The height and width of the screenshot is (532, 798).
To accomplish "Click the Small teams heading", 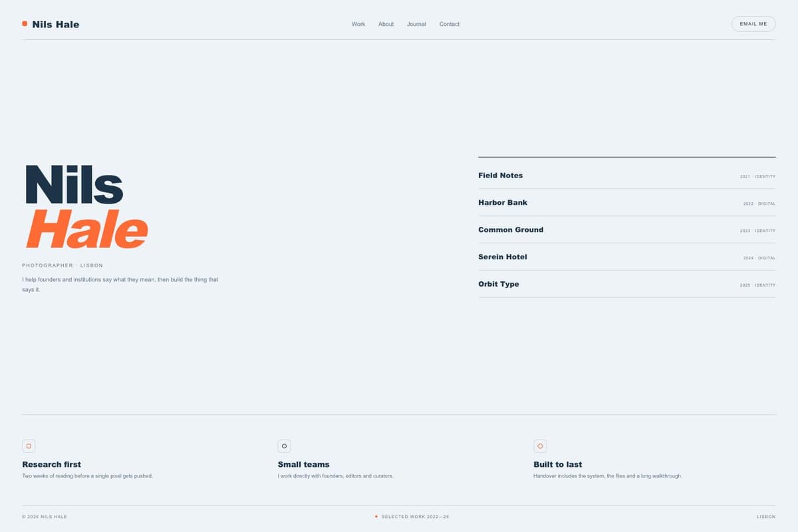I will (x=303, y=465).
